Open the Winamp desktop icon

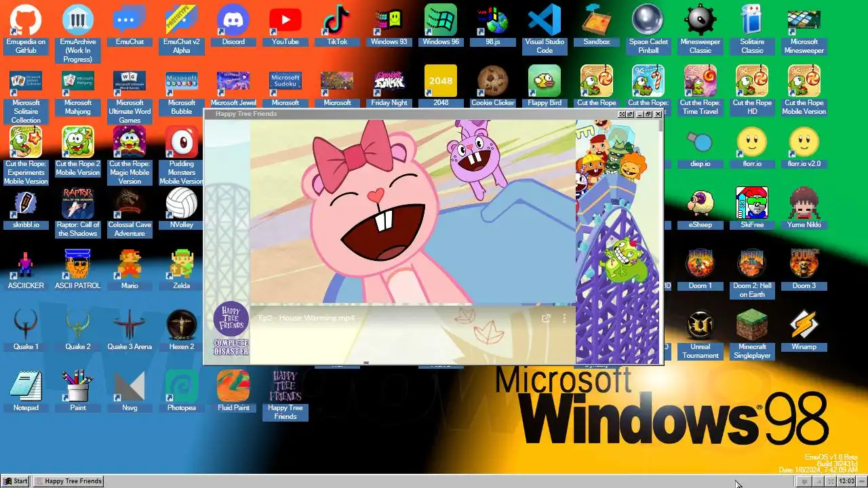click(804, 330)
